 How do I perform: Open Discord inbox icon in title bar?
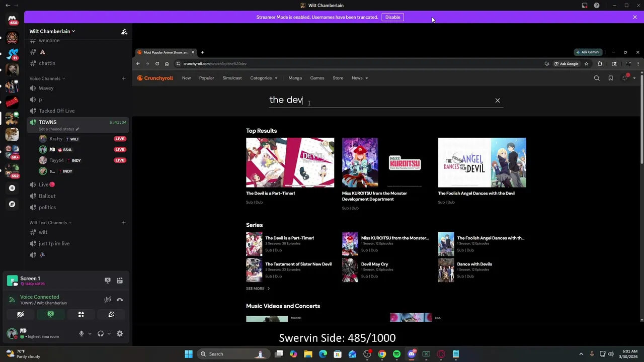point(585,6)
